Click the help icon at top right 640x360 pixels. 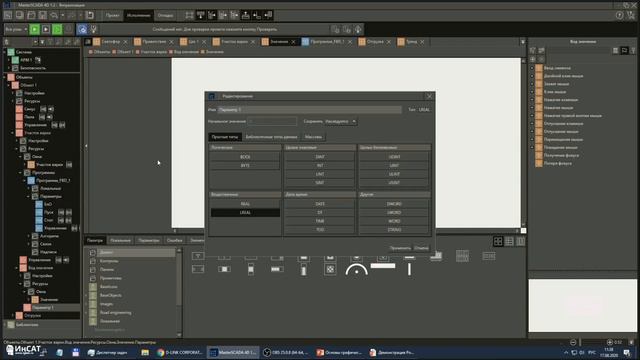point(620,16)
